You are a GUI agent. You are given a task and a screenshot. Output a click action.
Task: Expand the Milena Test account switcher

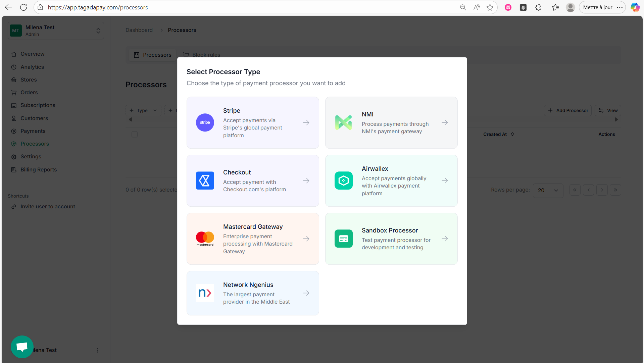click(56, 31)
